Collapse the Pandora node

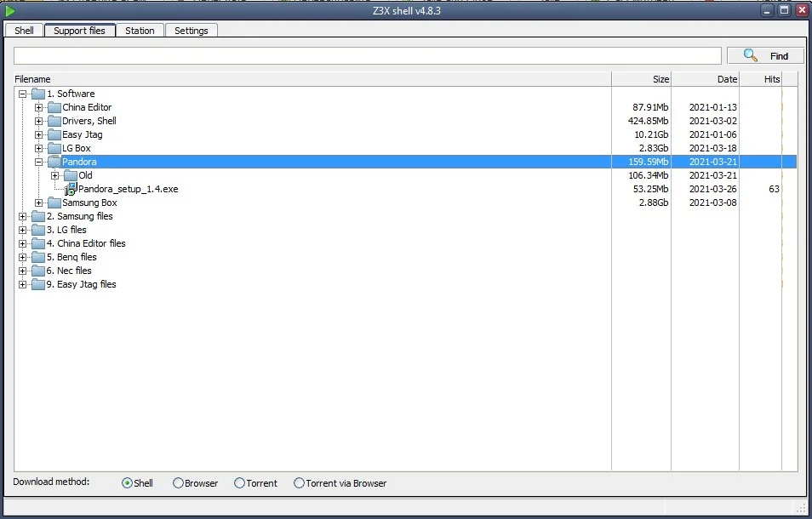pos(39,162)
